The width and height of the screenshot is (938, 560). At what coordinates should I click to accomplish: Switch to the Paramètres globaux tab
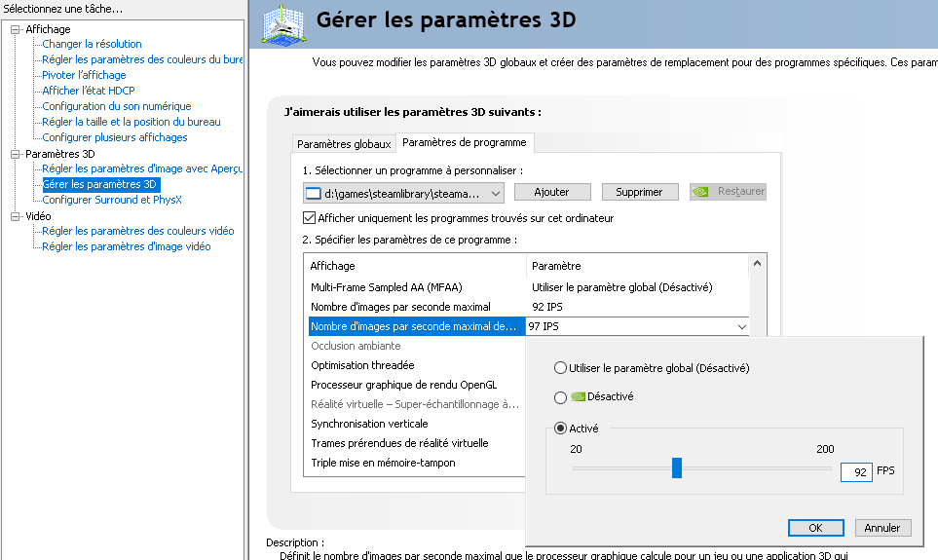coord(344,144)
